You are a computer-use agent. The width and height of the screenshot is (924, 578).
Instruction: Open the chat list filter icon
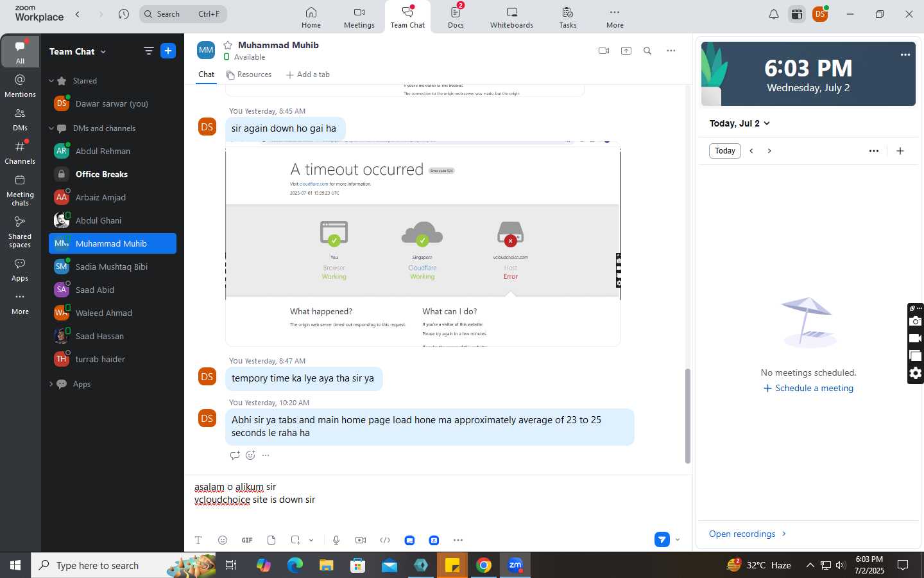point(148,51)
